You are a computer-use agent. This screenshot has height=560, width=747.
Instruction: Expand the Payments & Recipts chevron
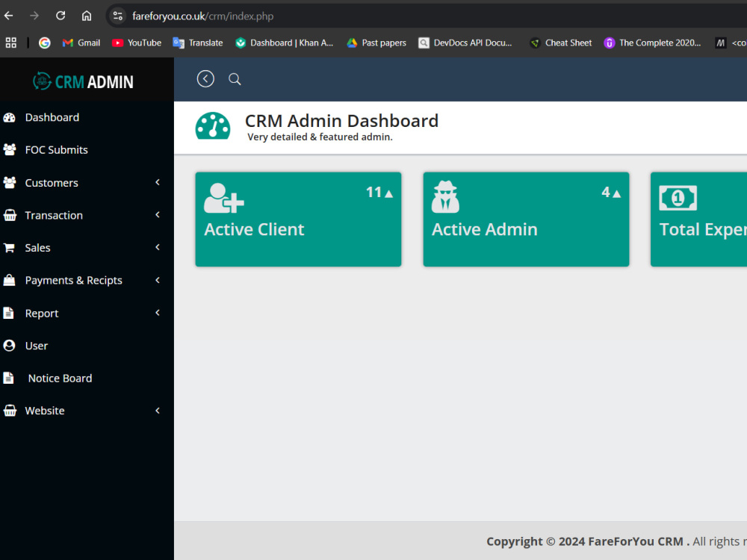pyautogui.click(x=158, y=280)
